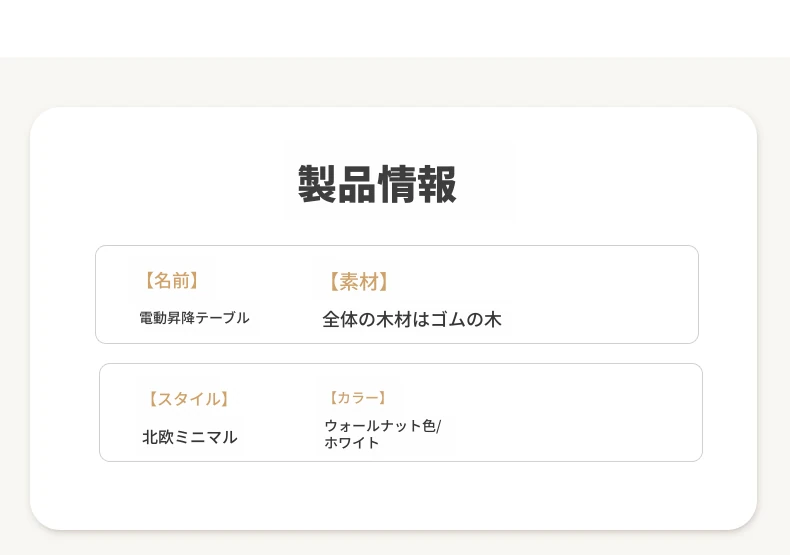Viewport: 790px width, 555px height.
Task: Select the 【名前】 label
Action: click(x=172, y=281)
